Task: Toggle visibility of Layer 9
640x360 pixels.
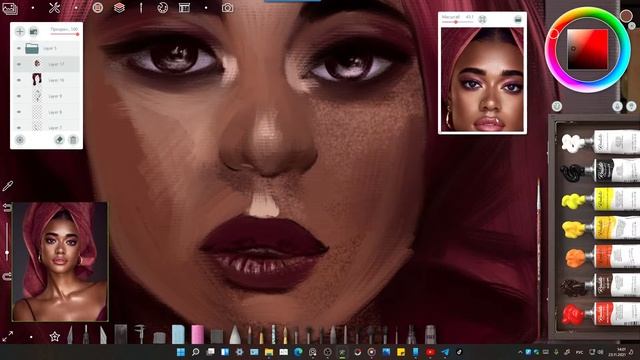Action: point(19,96)
